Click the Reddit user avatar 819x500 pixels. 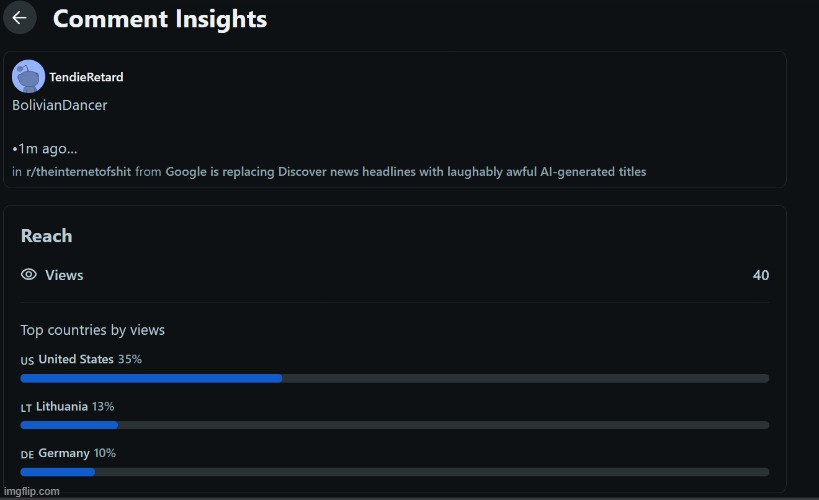point(28,77)
